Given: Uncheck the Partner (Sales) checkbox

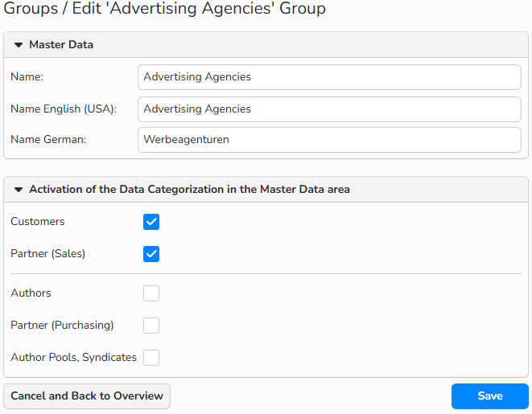Looking at the screenshot, I should [x=151, y=254].
